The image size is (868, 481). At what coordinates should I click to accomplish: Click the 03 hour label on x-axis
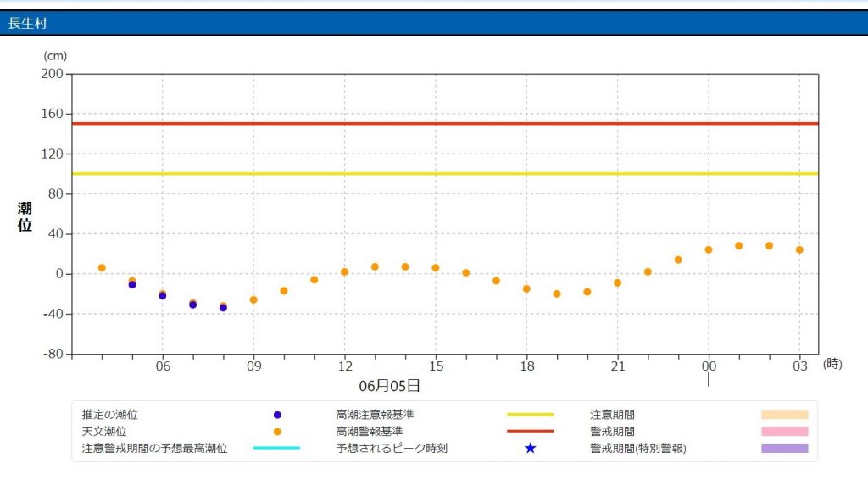800,366
